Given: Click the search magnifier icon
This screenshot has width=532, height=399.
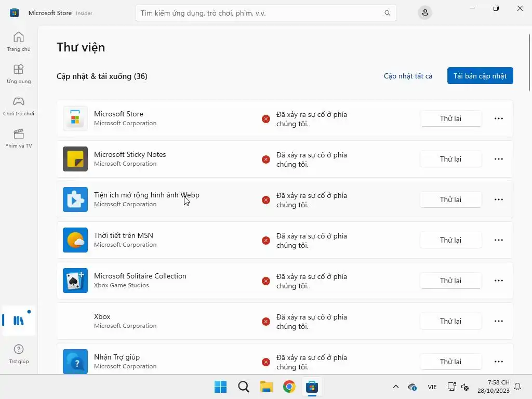Looking at the screenshot, I should click(387, 13).
